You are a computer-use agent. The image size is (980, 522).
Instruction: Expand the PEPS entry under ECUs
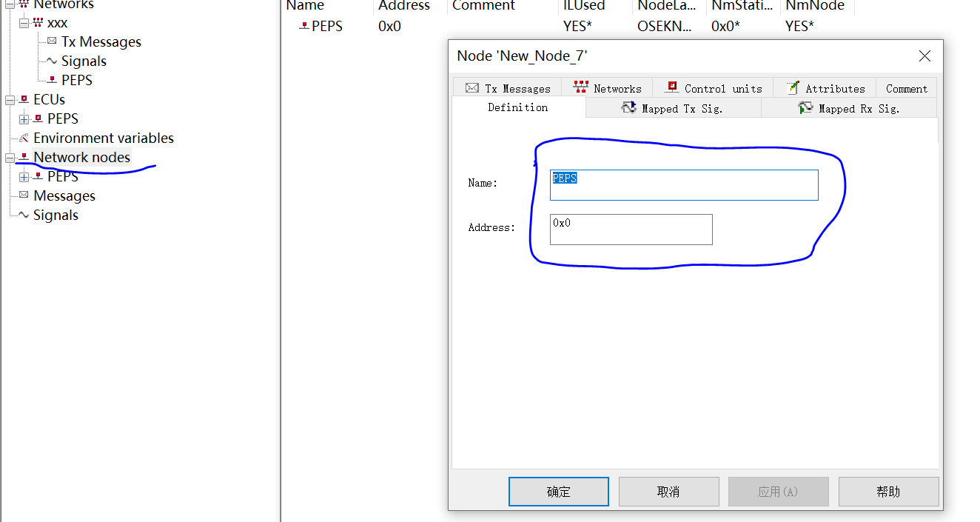(x=23, y=118)
